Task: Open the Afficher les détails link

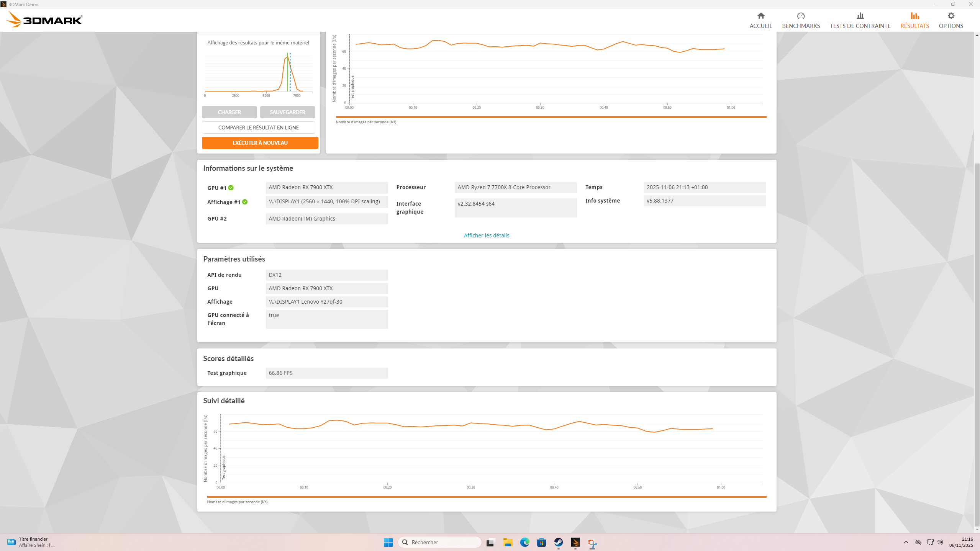Action: tap(487, 235)
